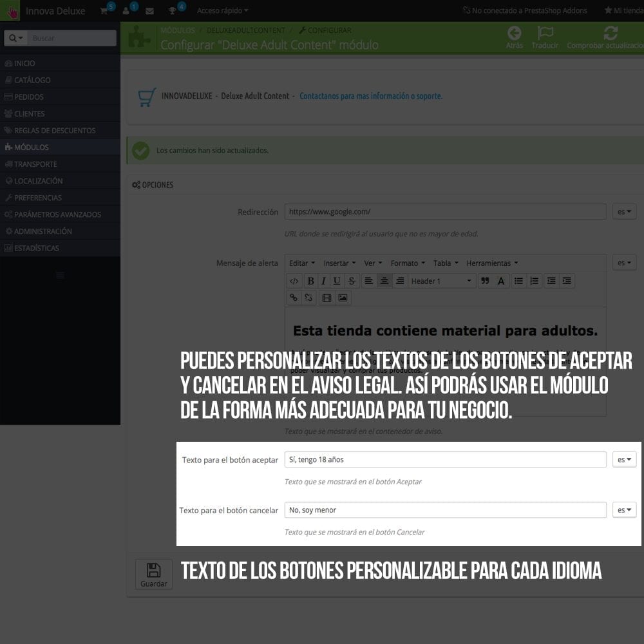Image resolution: width=644 pixels, height=644 pixels.
Task: Toggle bold formatting in the editor
Action: pos(310,281)
